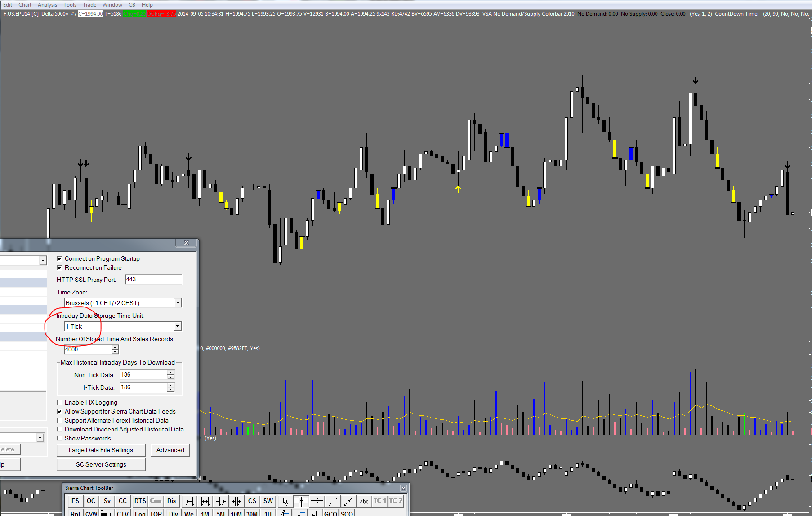Open the Trade menu
Screen dimensions: 812x516
pyautogui.click(x=89, y=5)
